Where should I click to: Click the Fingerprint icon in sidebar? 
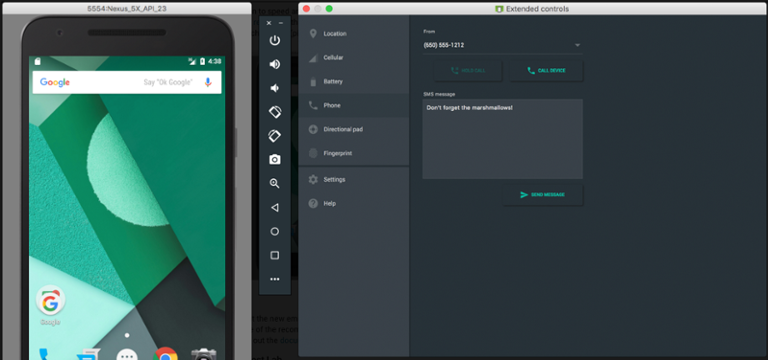313,153
